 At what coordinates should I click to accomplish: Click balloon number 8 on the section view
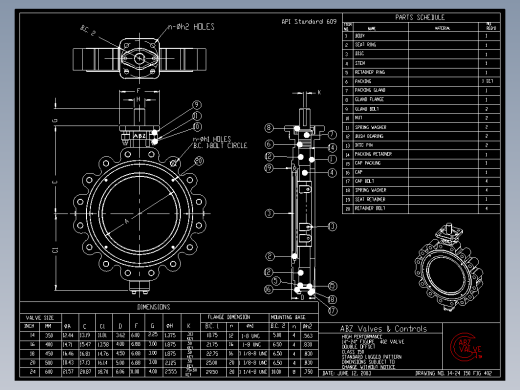tap(269, 128)
